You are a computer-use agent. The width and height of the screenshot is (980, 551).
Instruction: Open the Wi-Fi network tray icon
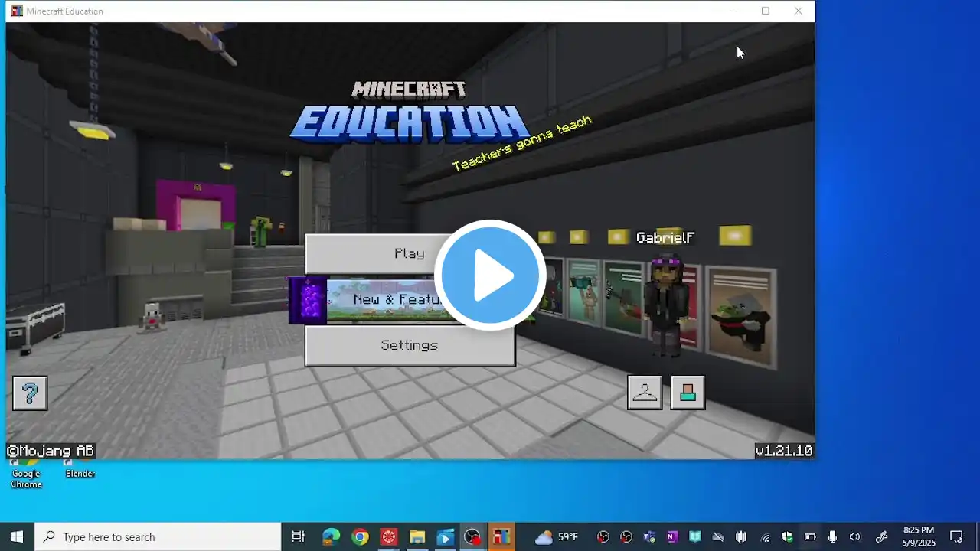[x=765, y=536]
